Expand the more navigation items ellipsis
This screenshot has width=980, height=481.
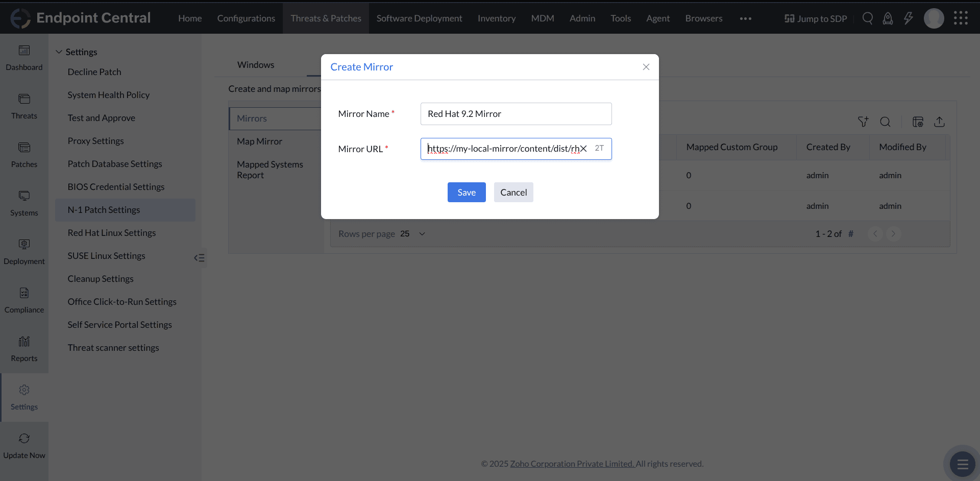746,18
